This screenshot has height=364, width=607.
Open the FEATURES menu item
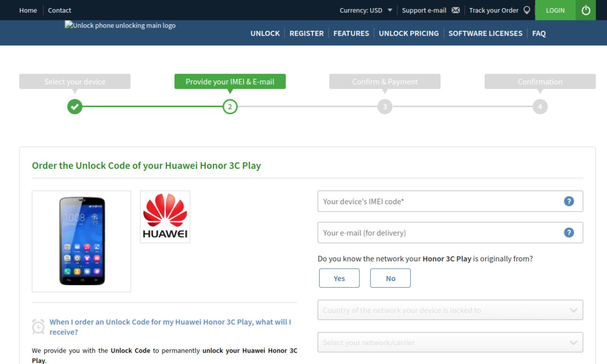point(351,33)
